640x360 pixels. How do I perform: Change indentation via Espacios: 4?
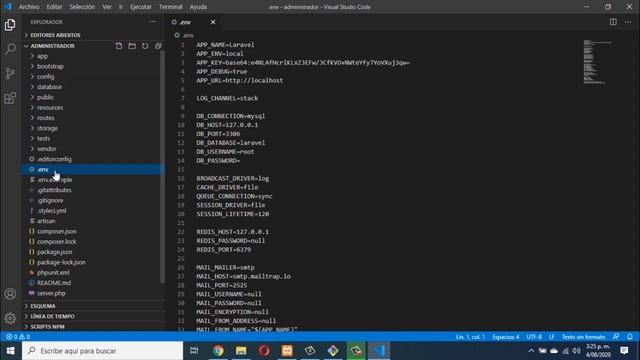(506, 337)
